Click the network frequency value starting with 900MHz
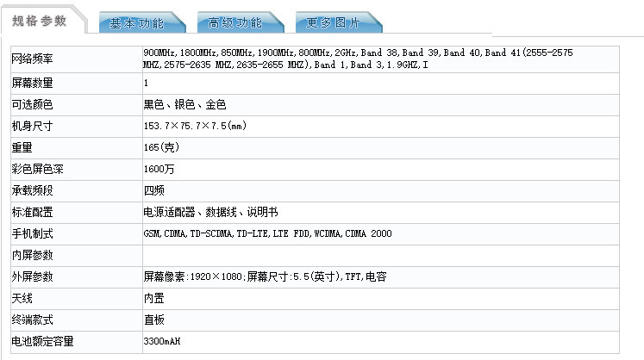 (358, 59)
